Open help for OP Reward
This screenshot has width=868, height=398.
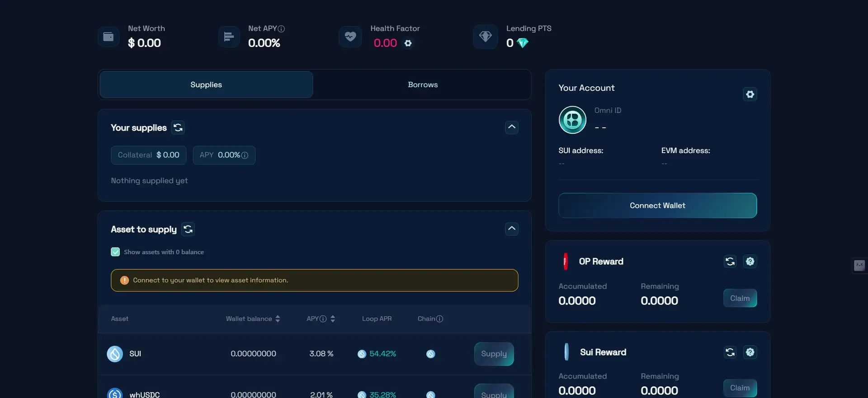click(x=750, y=262)
